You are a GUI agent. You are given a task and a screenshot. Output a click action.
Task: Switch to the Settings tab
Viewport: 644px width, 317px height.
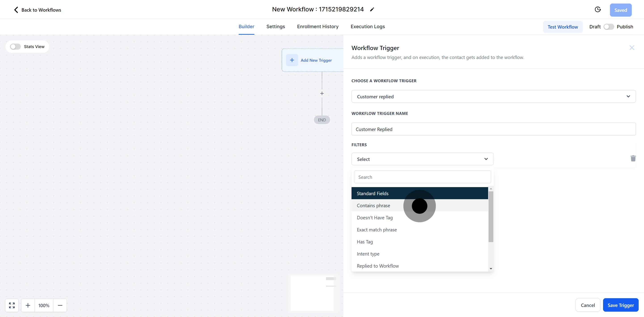click(x=275, y=27)
